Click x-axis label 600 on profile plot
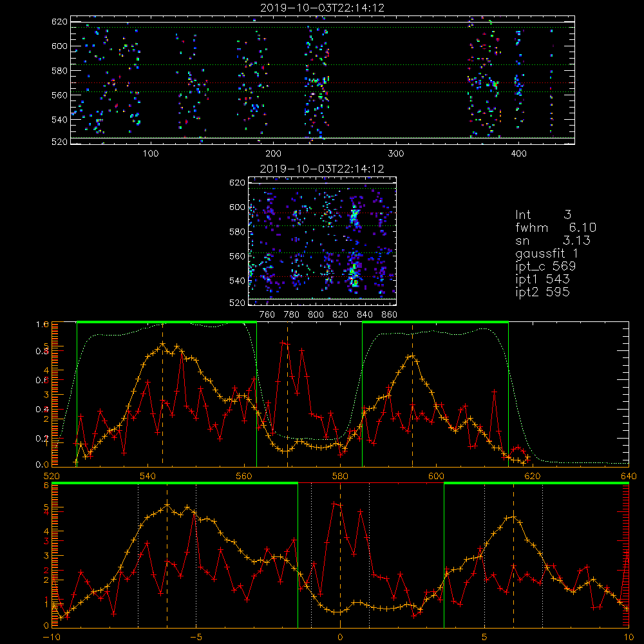The height and width of the screenshot is (644, 644). tap(436, 476)
